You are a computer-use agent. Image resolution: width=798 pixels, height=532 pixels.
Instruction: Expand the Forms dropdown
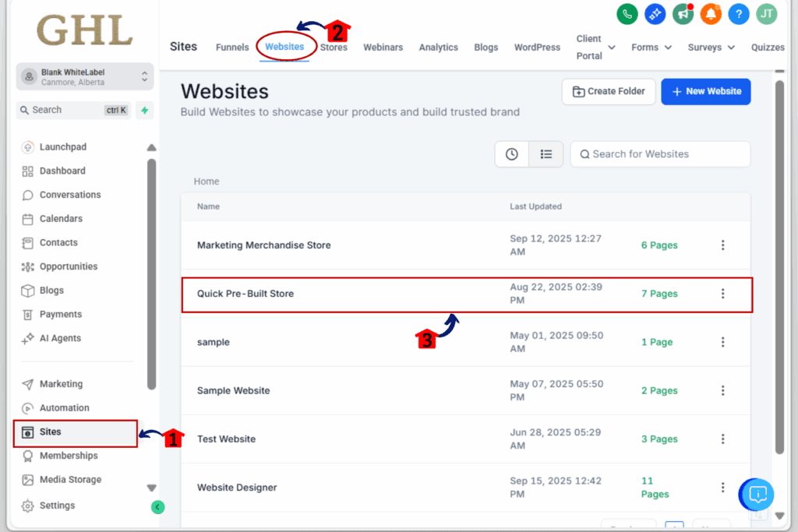pyautogui.click(x=651, y=48)
